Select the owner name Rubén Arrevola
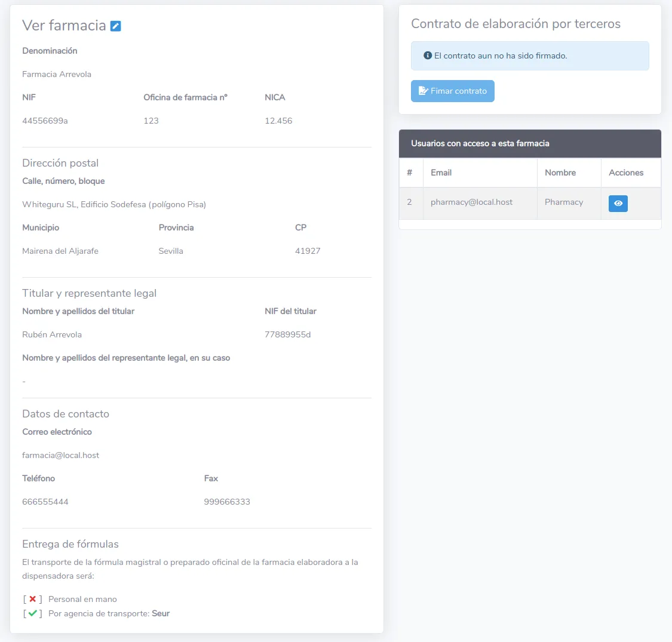Screen dimensions: 672x642 pos(52,334)
